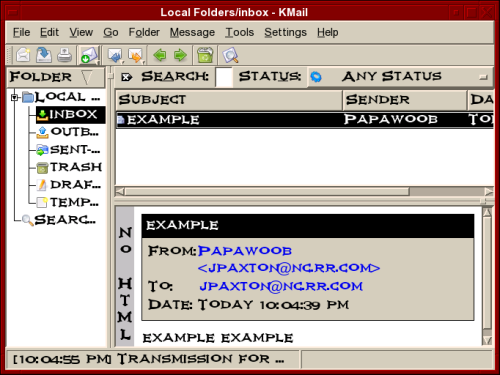500x375 pixels.
Task: Click the Reply toolbar icon
Action: [114, 55]
